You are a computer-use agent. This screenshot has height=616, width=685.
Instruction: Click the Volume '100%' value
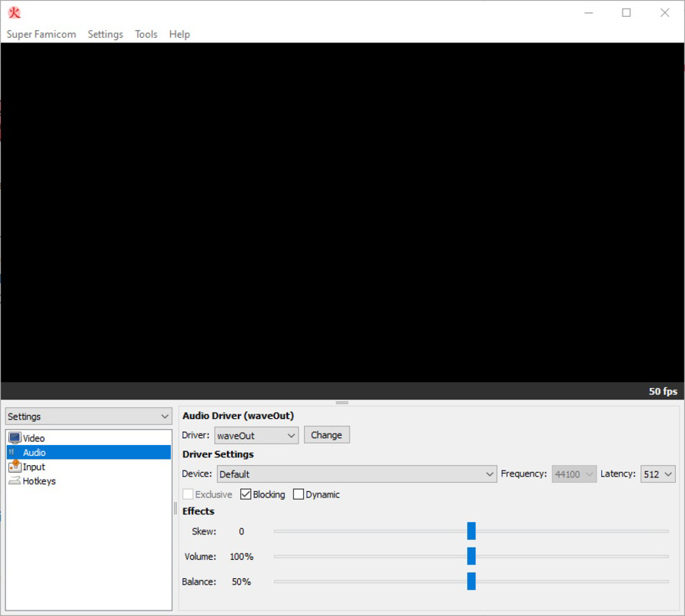[x=242, y=557]
